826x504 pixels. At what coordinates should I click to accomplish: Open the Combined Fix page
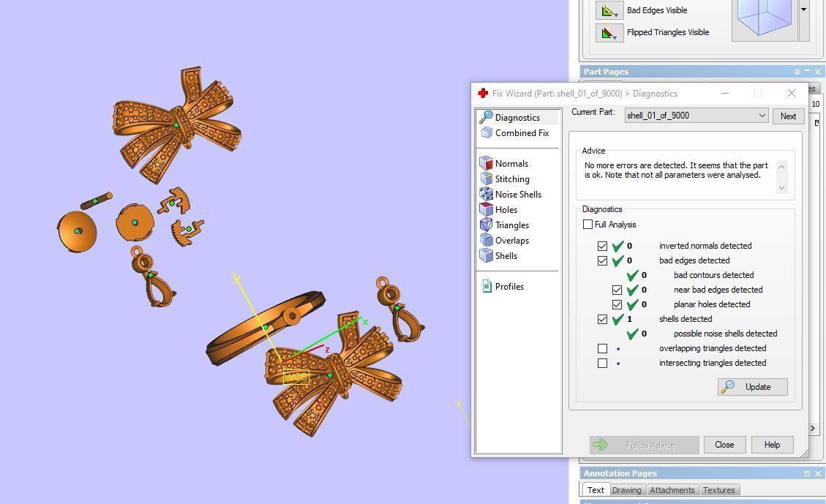[522, 132]
